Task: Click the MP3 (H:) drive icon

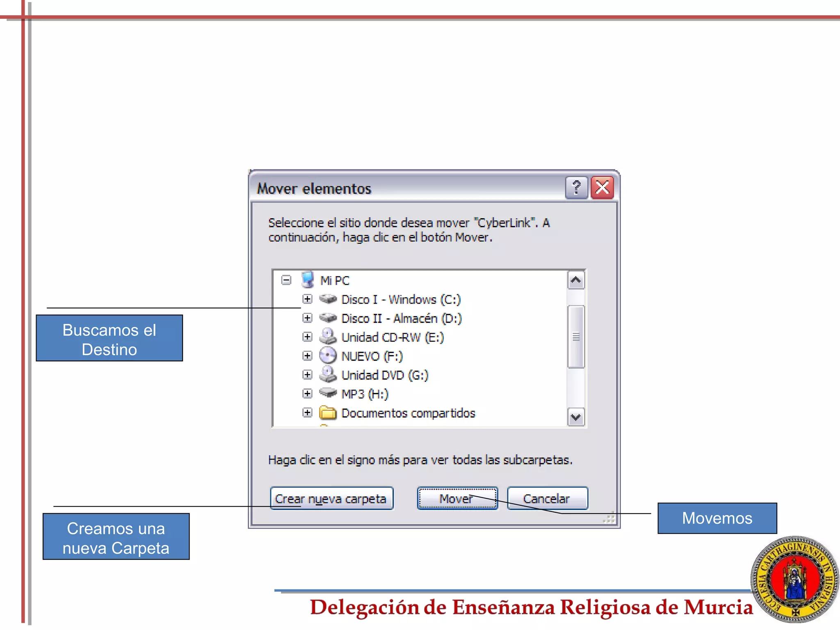Action: pyautogui.click(x=328, y=393)
